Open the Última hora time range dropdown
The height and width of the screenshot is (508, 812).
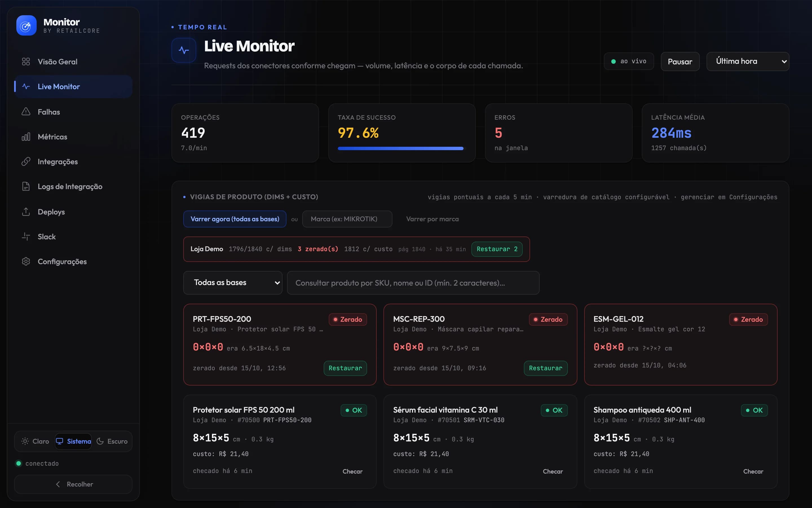748,61
